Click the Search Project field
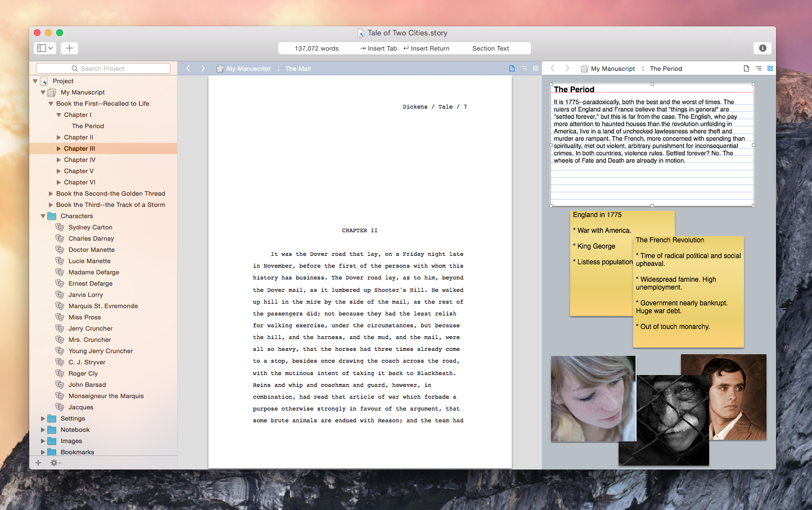 coord(103,69)
